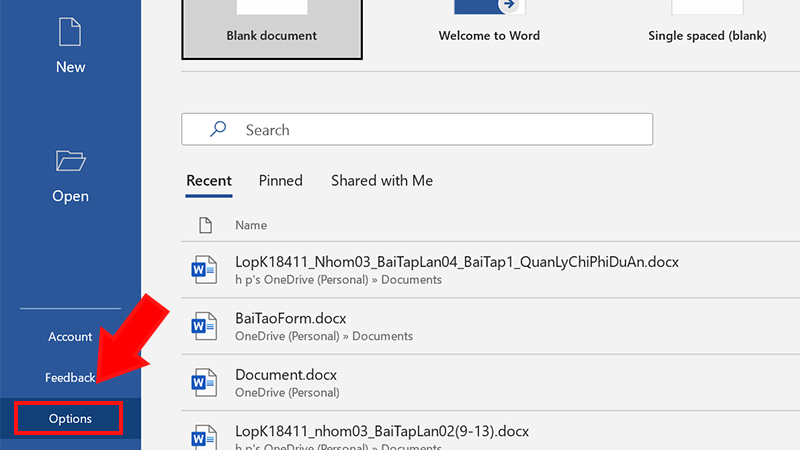Viewport: 800px width, 450px height.
Task: Select the New label in sidebar
Action: [70, 67]
